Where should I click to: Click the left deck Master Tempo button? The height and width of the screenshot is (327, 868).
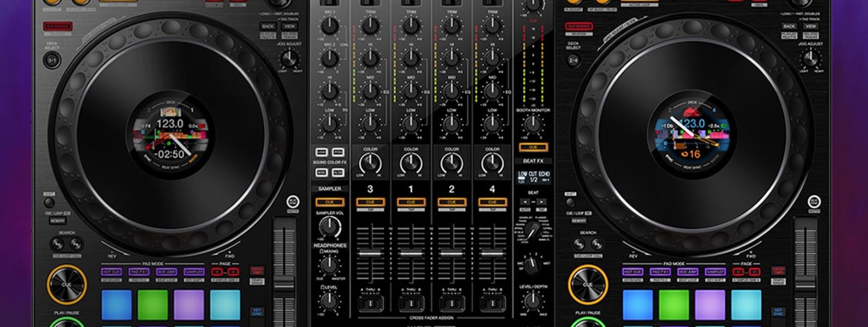256,270
